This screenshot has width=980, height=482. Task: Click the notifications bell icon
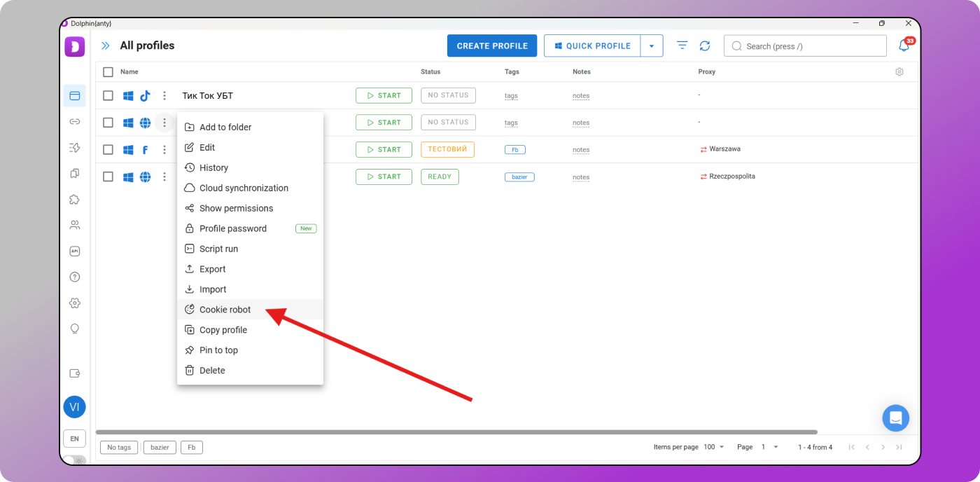pos(904,46)
